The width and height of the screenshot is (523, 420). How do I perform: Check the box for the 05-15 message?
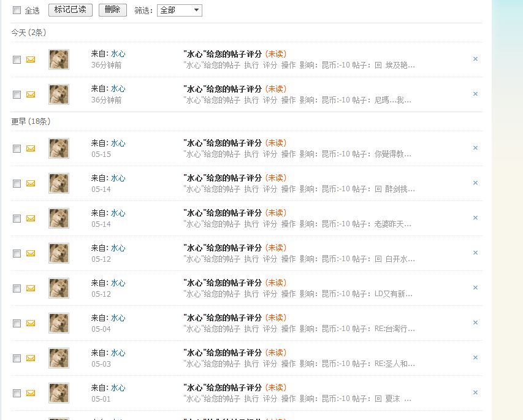click(17, 148)
